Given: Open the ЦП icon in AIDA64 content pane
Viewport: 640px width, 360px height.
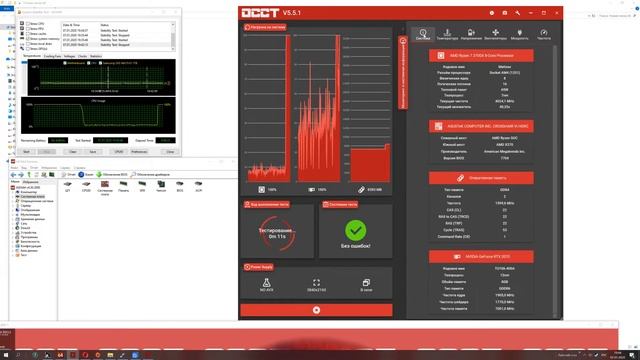Looking at the screenshot, I should 67,186.
